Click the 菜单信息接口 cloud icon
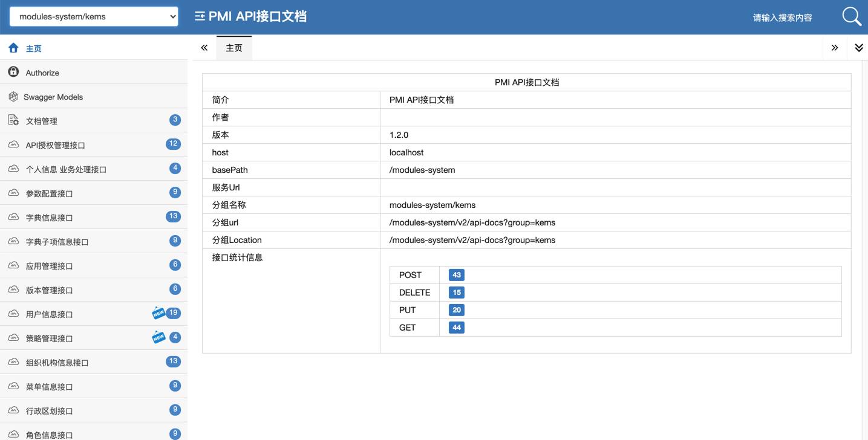The image size is (868, 440). (x=13, y=386)
